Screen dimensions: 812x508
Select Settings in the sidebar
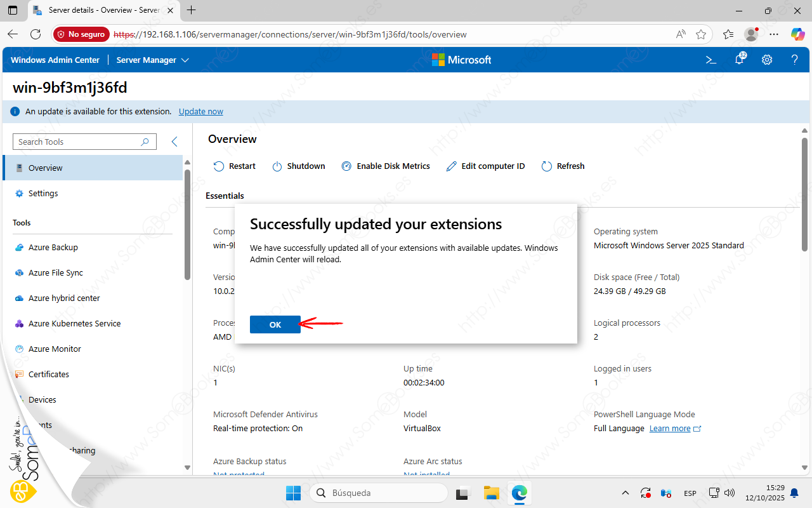pos(43,194)
